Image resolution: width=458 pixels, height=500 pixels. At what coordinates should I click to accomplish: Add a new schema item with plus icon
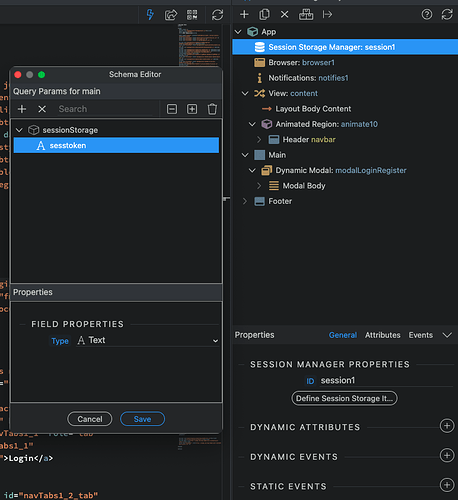click(x=22, y=109)
